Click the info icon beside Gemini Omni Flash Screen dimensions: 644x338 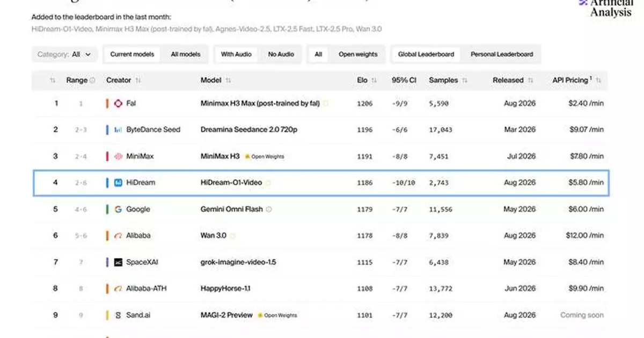click(269, 209)
